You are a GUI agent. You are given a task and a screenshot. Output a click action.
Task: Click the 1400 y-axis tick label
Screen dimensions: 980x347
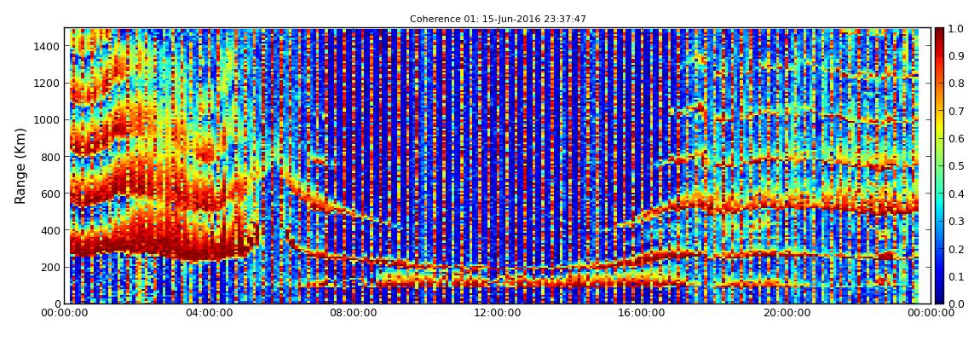pyautogui.click(x=48, y=46)
